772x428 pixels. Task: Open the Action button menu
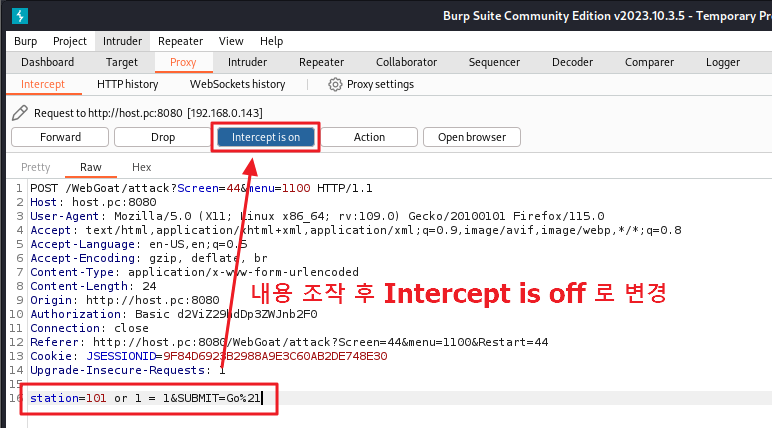[x=369, y=137]
